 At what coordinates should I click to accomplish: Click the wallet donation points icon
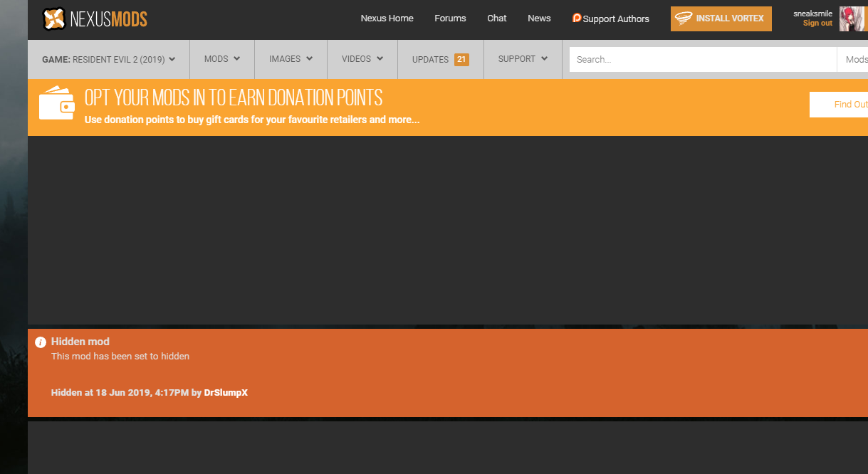57,103
